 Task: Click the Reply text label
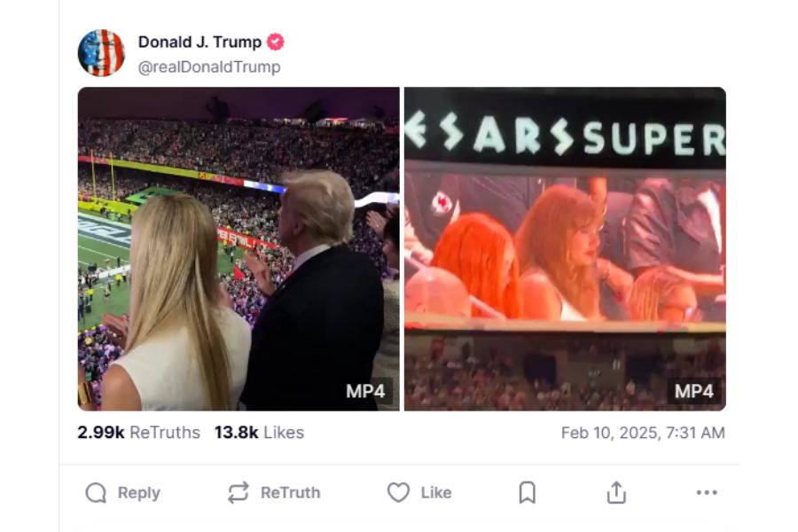coord(139,493)
